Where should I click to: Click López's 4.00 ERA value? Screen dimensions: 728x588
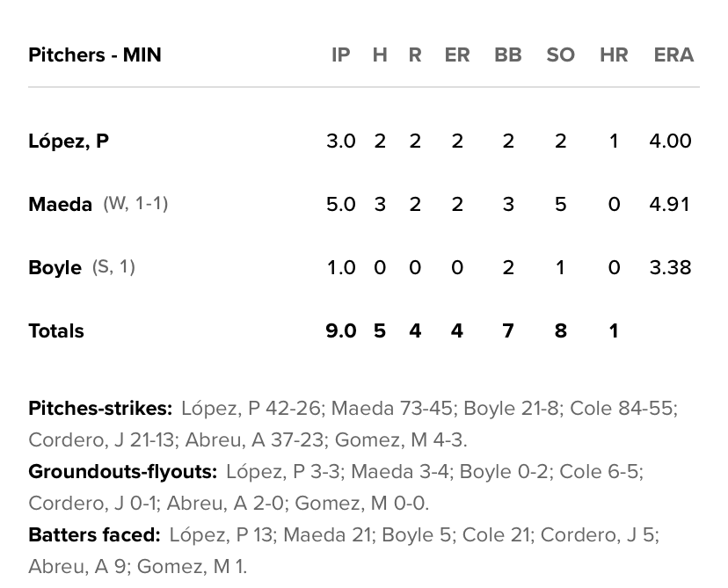coord(670,142)
